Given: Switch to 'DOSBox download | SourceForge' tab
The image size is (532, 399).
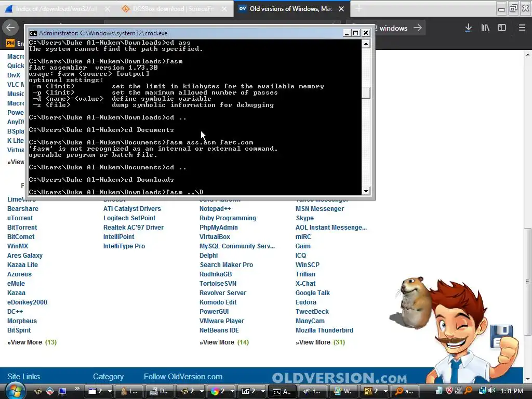Looking at the screenshot, I should point(175,9).
